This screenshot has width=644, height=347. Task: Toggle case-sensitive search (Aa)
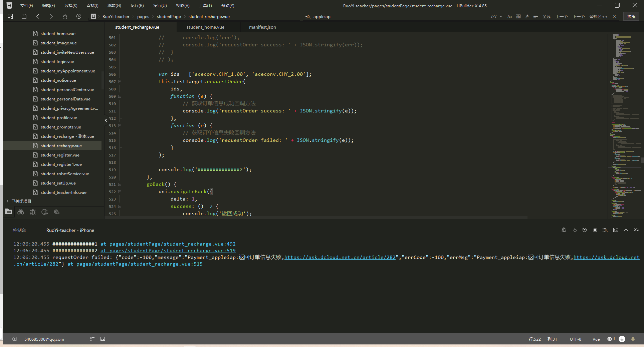pyautogui.click(x=509, y=16)
